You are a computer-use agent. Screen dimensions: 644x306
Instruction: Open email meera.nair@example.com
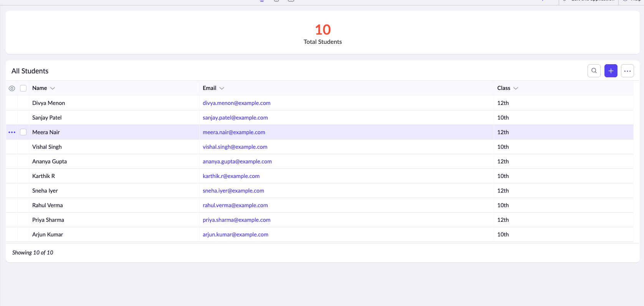tap(234, 132)
